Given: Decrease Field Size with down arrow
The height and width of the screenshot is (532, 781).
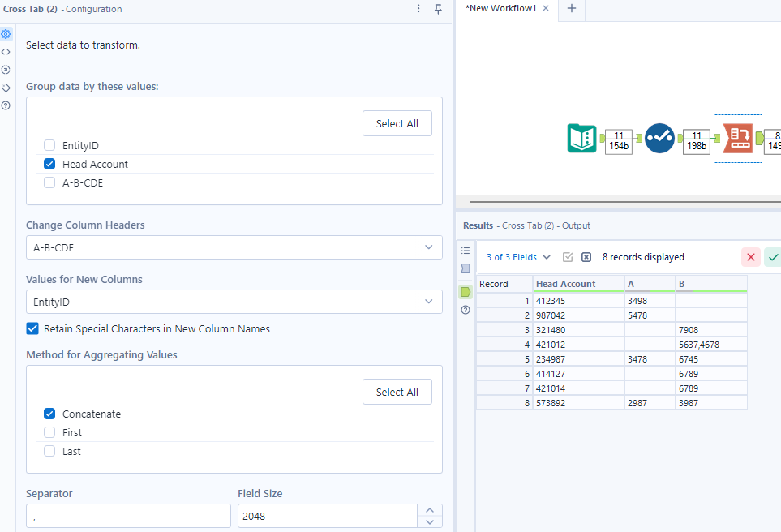Looking at the screenshot, I should [430, 521].
